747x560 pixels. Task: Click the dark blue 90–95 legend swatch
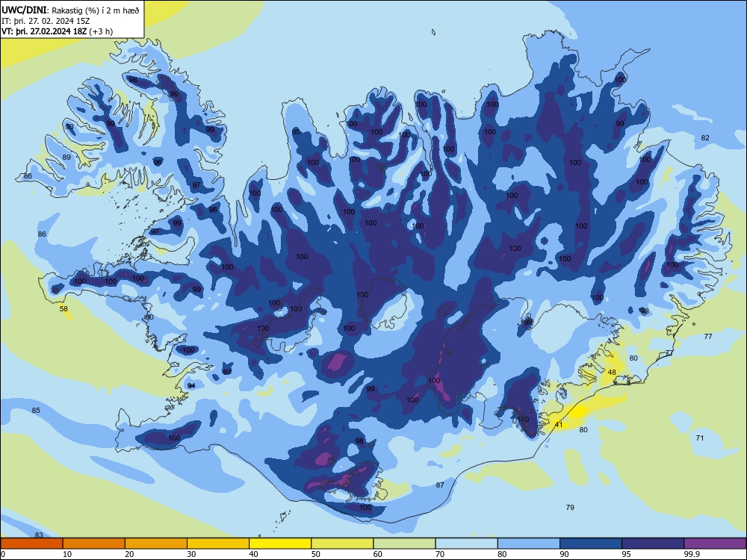(591, 544)
